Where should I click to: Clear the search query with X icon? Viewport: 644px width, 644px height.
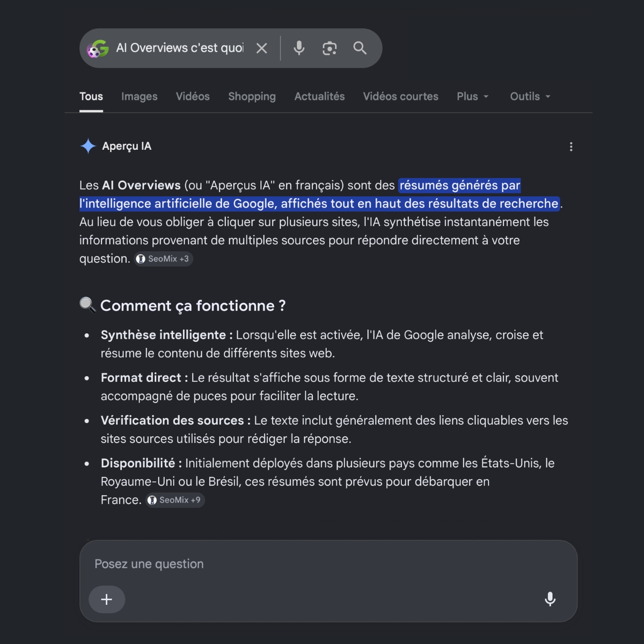pyautogui.click(x=262, y=48)
